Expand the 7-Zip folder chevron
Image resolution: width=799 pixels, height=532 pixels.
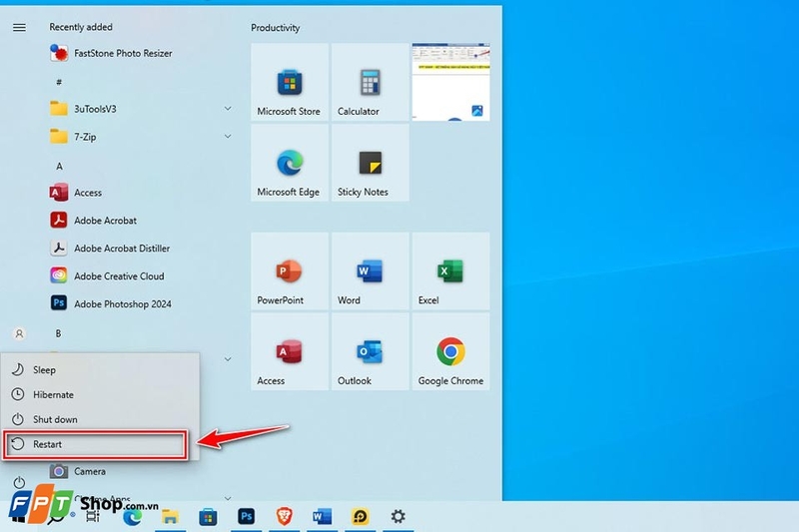coord(228,137)
